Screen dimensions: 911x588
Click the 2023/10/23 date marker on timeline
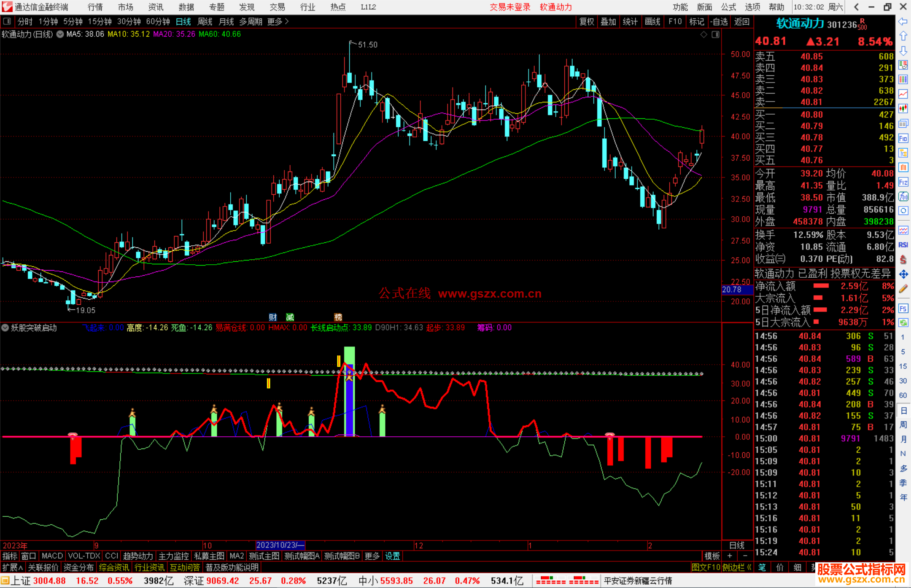click(x=280, y=545)
